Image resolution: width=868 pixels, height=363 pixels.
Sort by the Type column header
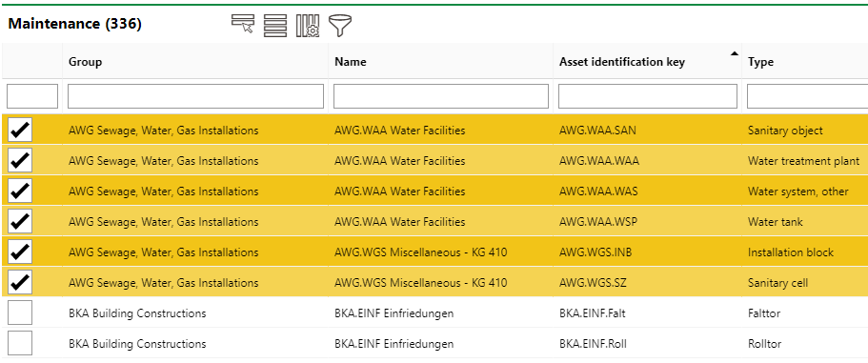pos(760,61)
